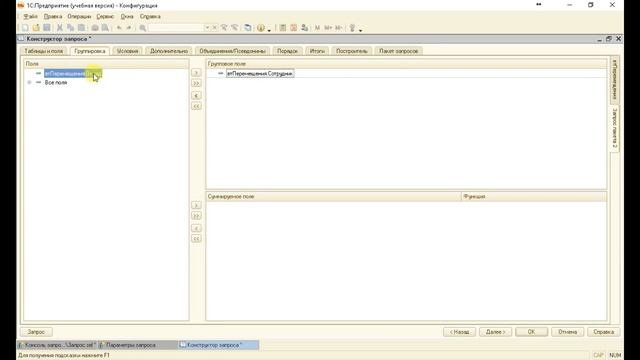Image resolution: width=640 pixels, height=360 pixels.
Task: Select Все поля row in fields list
Action: point(56,82)
